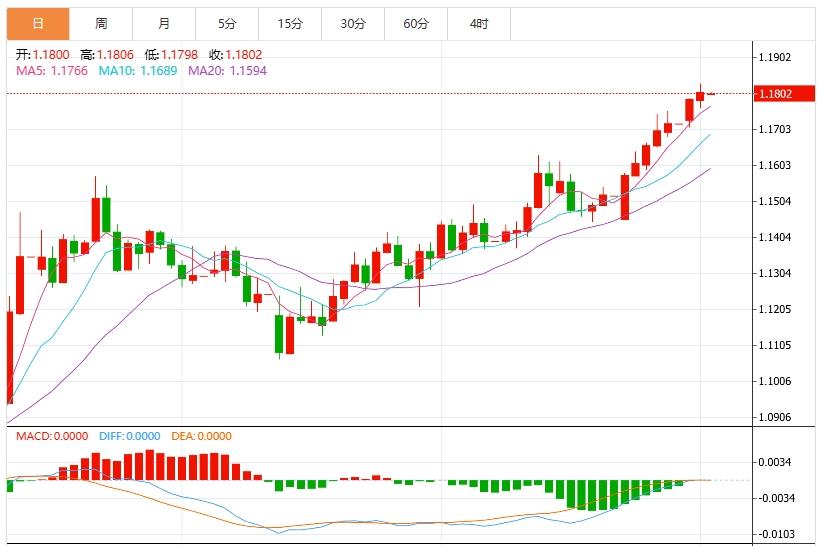
Task: Switch to the 日 daily chart tab
Action: pyautogui.click(x=38, y=23)
